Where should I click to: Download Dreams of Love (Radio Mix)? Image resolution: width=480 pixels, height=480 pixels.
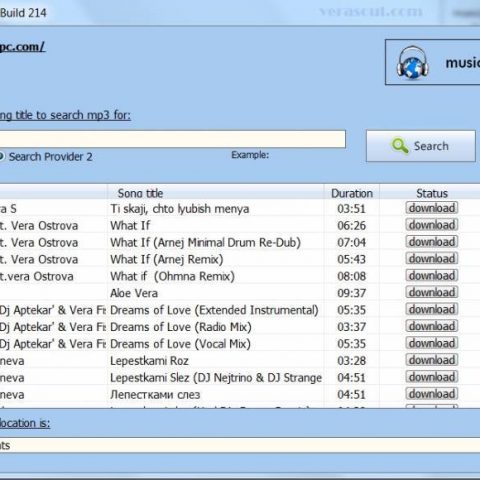point(432,326)
